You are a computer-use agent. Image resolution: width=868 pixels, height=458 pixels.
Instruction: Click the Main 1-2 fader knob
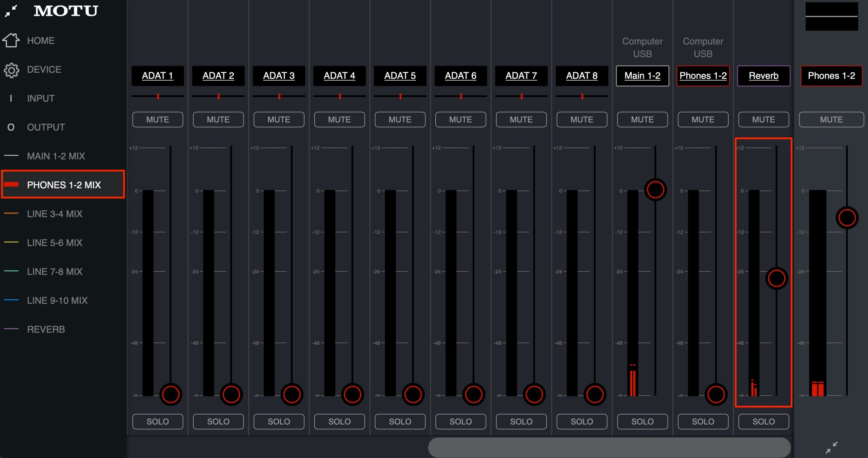[655, 189]
